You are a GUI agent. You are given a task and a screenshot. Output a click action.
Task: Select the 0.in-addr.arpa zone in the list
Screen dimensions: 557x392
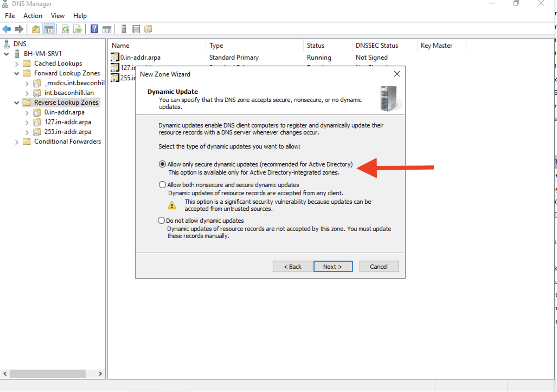pyautogui.click(x=140, y=57)
